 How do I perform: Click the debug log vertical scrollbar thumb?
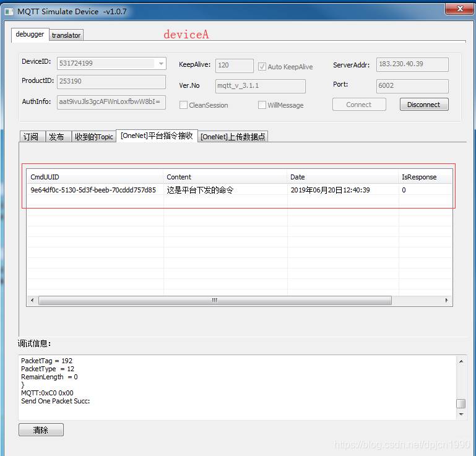pyautogui.click(x=461, y=403)
